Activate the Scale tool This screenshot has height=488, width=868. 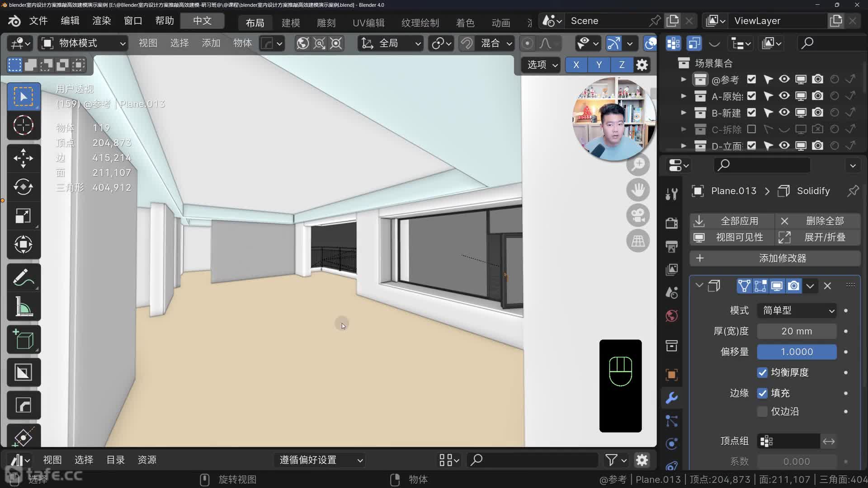[x=23, y=216]
